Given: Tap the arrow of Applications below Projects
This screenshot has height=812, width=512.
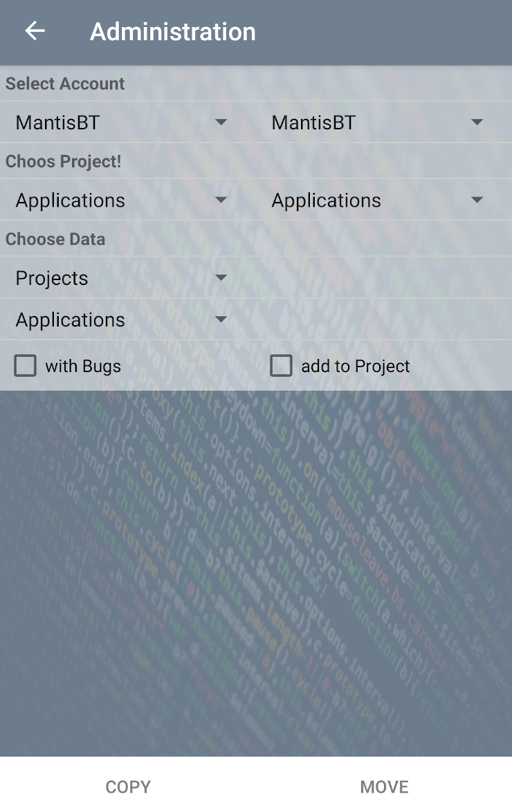Looking at the screenshot, I should point(221,320).
